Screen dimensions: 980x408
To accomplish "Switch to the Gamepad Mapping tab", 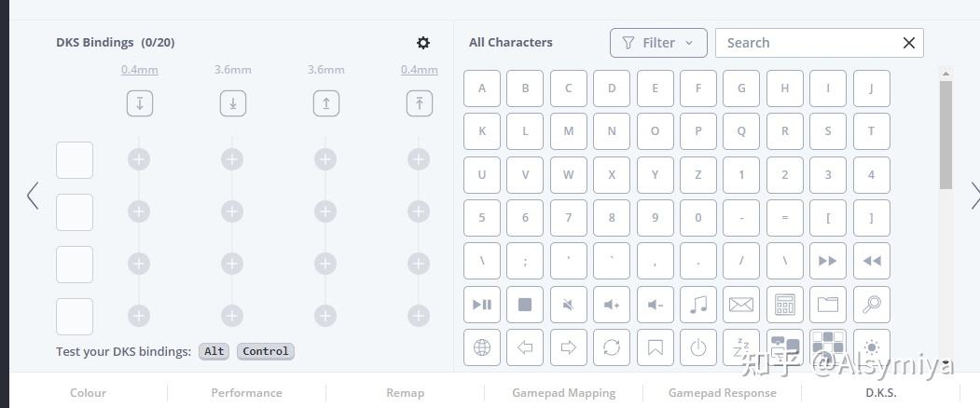I will (x=563, y=393).
